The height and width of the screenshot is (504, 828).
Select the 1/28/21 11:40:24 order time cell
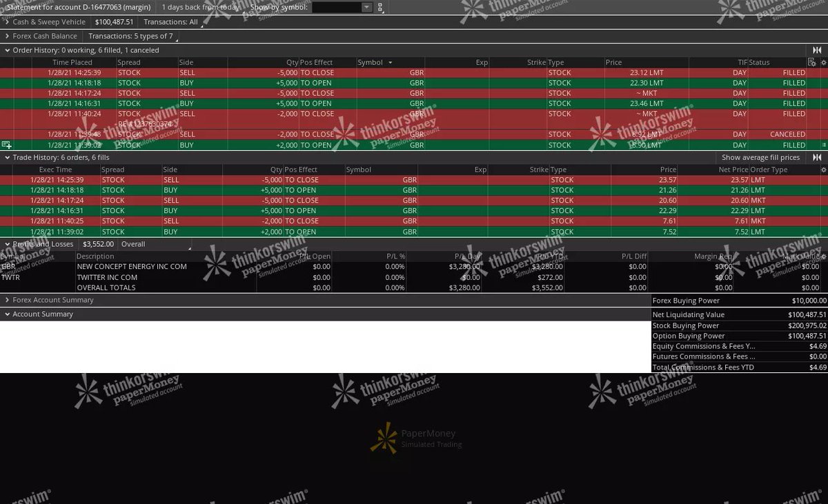click(x=75, y=114)
